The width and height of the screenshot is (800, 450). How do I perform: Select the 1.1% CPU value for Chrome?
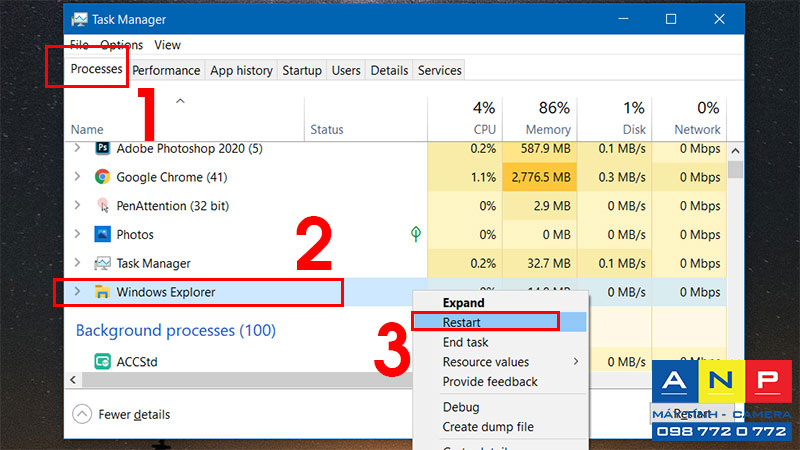[x=482, y=177]
